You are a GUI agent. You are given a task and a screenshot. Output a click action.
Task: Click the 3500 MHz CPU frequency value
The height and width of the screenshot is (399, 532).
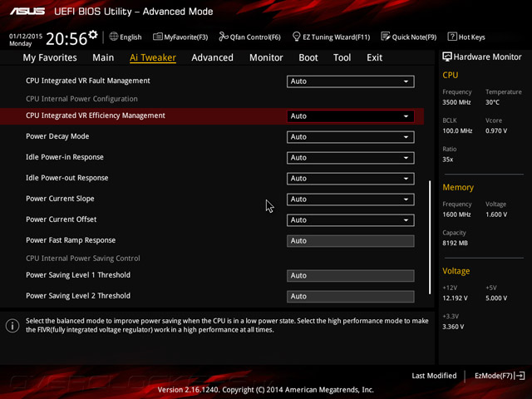point(456,102)
